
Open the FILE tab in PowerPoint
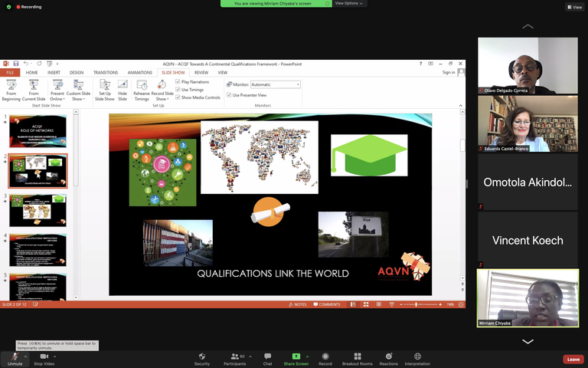pyautogui.click(x=11, y=73)
